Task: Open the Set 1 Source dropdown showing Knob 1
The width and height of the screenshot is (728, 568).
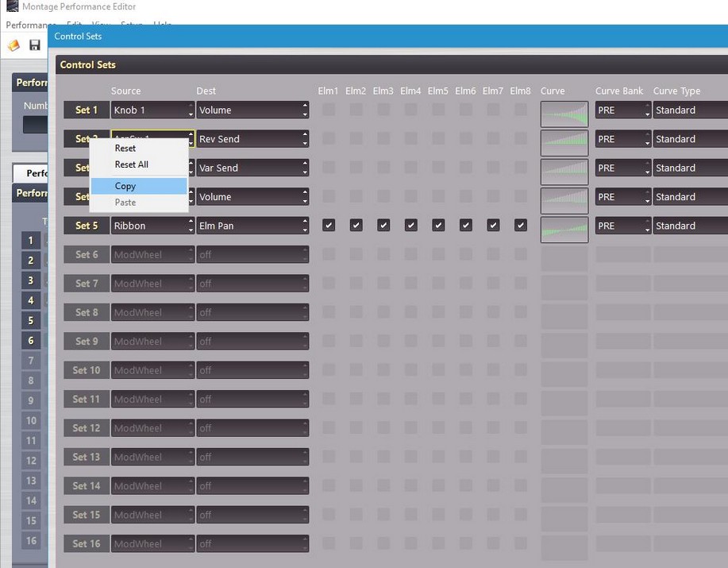Action: [x=152, y=110]
